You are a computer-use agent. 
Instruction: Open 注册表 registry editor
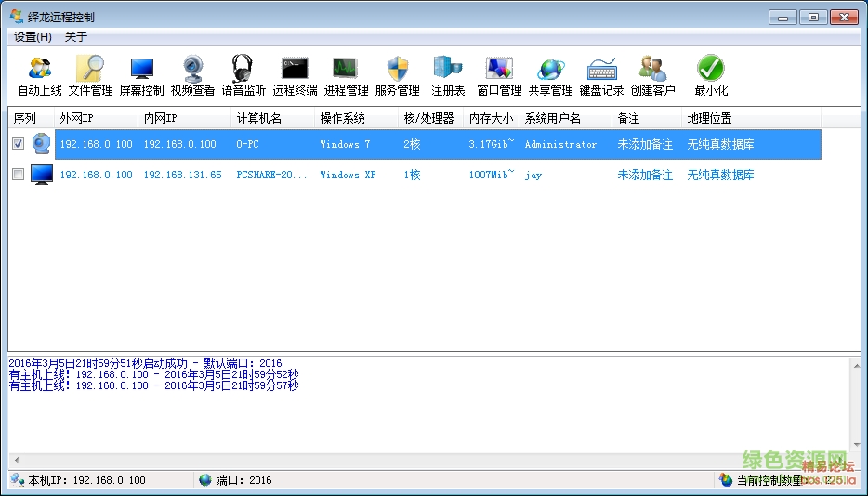pyautogui.click(x=448, y=75)
